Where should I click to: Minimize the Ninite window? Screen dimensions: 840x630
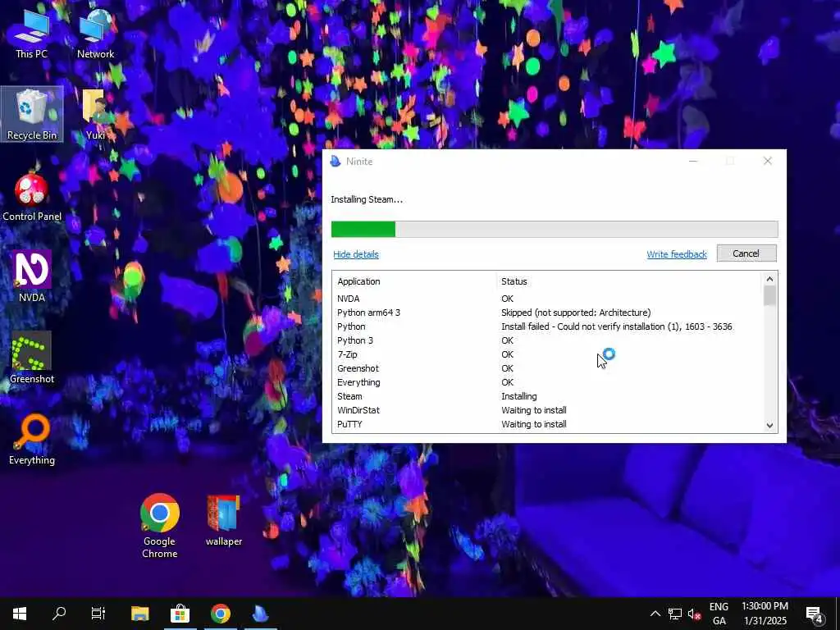692,162
